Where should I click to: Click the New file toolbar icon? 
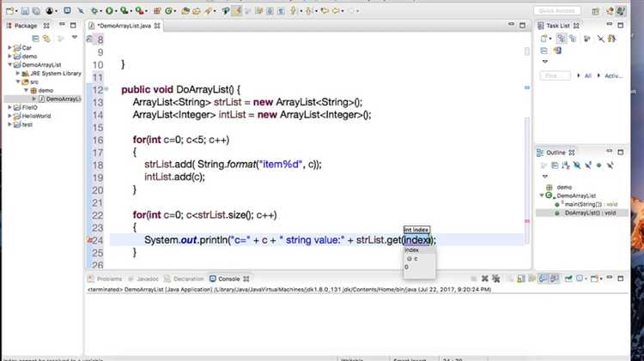(x=9, y=11)
